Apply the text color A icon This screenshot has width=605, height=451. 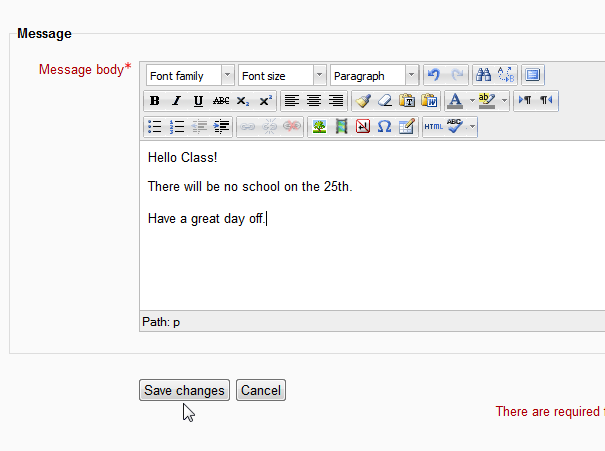click(x=455, y=101)
